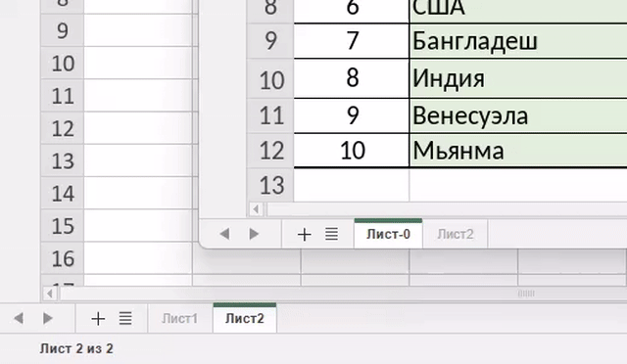
Task: Select the Лист2 tab in back window
Action: [245, 318]
